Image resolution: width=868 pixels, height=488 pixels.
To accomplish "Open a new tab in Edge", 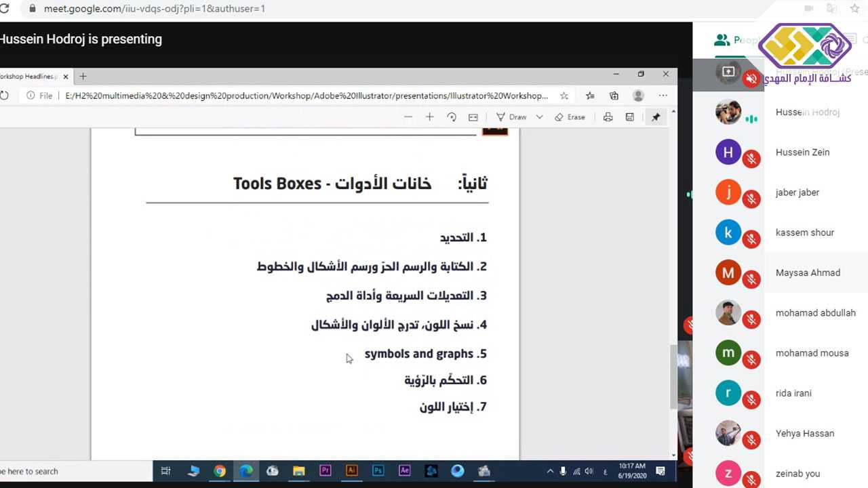I will 83,76.
